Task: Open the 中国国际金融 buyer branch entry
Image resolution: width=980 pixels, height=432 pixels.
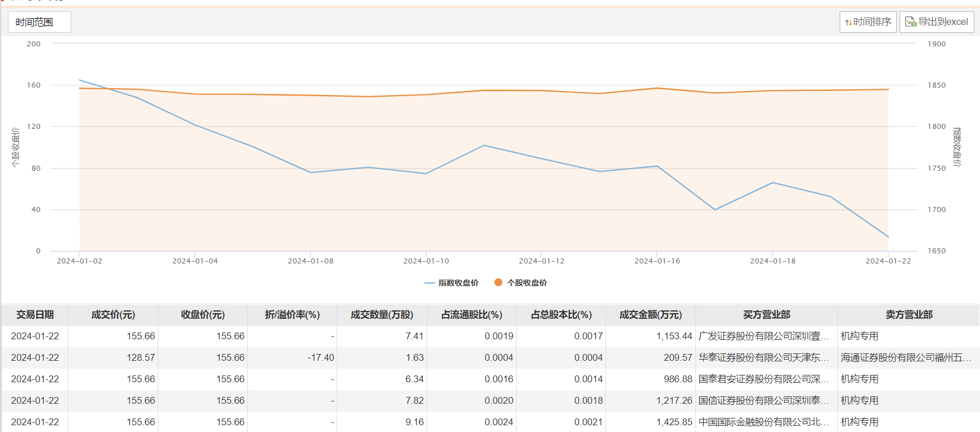Action: [763, 422]
